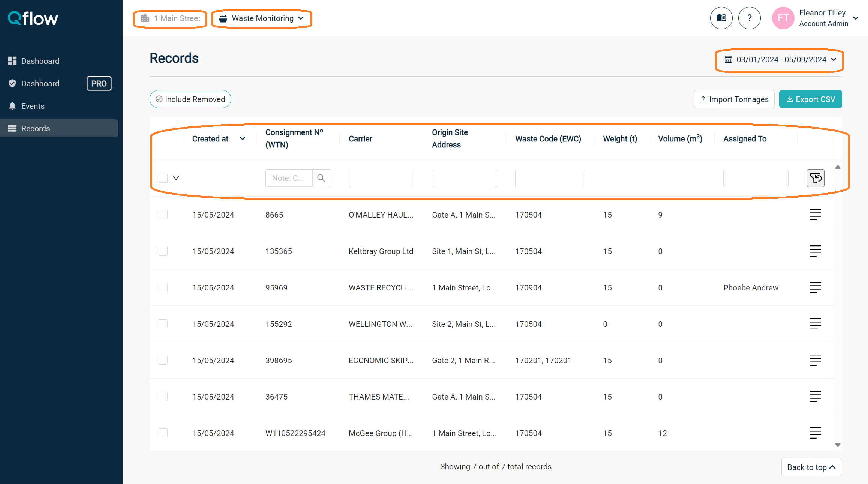Click the Origin Site Address column header
The height and width of the screenshot is (484, 868).
click(x=450, y=138)
